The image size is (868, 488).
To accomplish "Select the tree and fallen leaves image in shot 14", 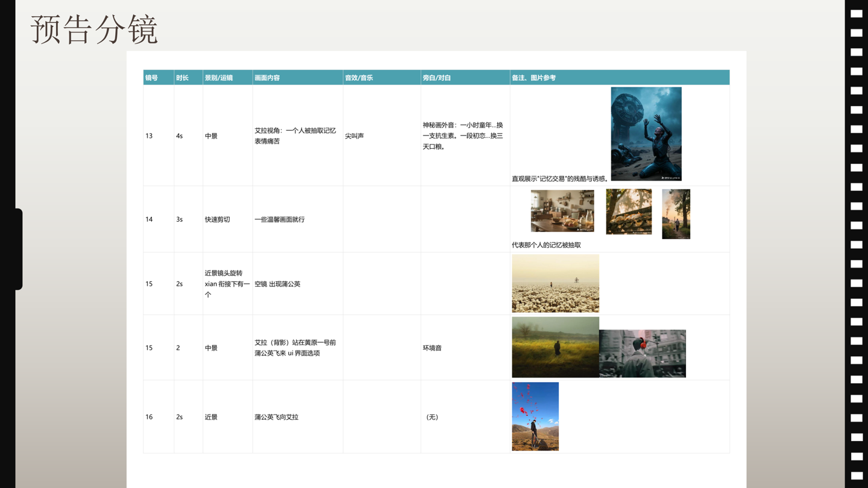I will [629, 211].
